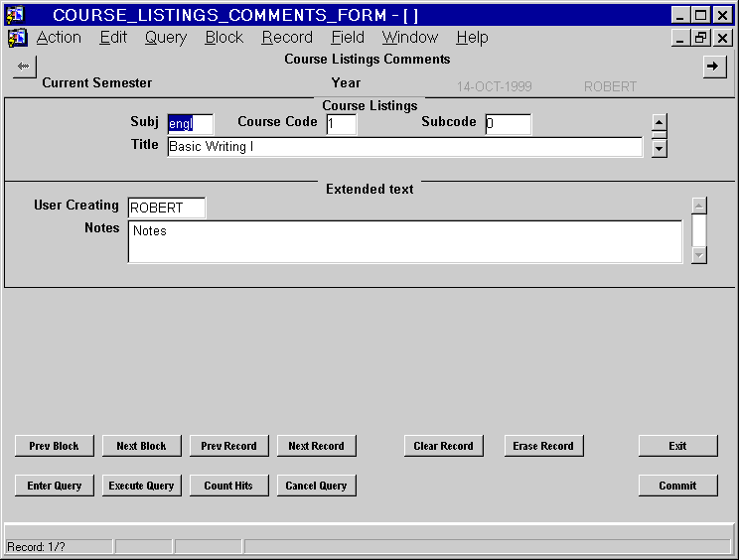Click Extended text scrollbar down arrow
Screen dimensions: 739x560
(699, 255)
